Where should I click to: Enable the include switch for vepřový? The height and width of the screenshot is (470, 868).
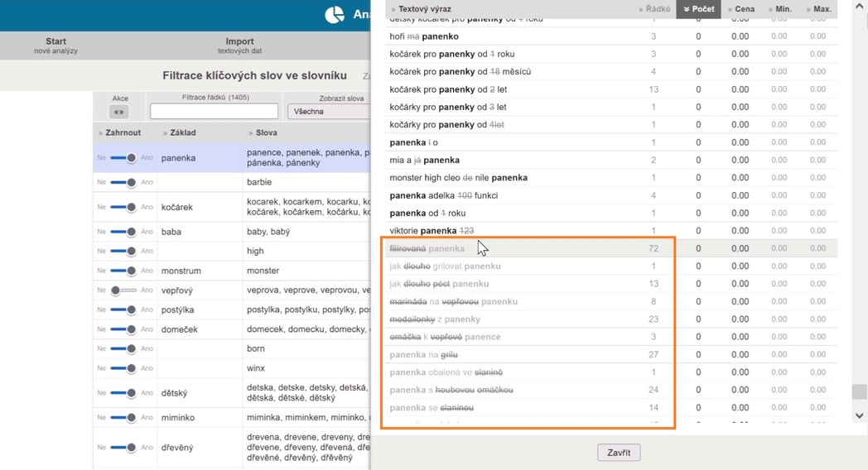point(123,290)
